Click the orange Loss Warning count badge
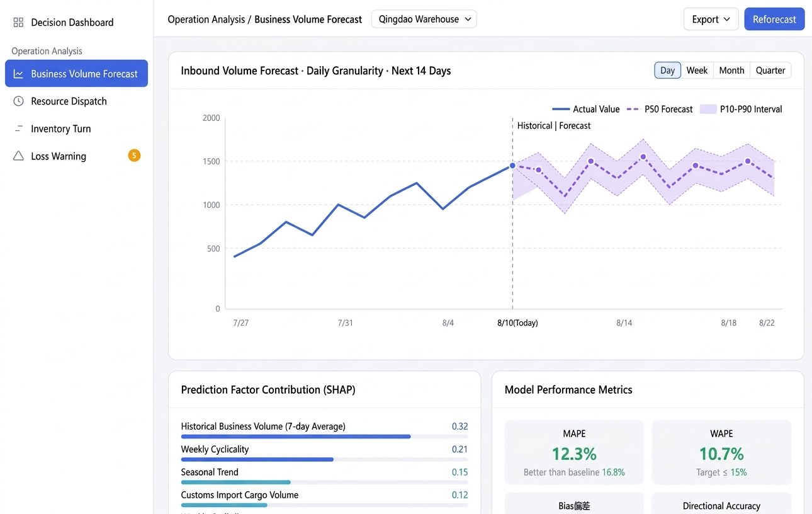This screenshot has height=514, width=812. (134, 156)
